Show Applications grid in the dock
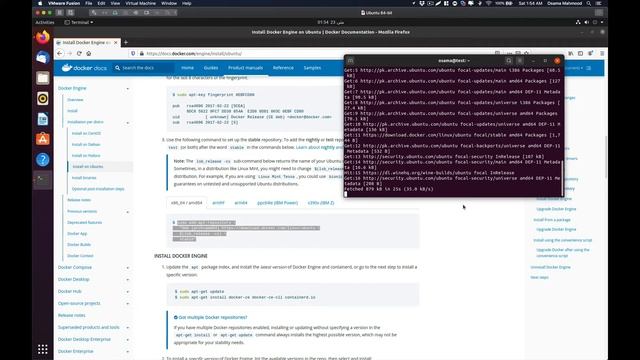The width and height of the screenshot is (640, 360). 42,349
